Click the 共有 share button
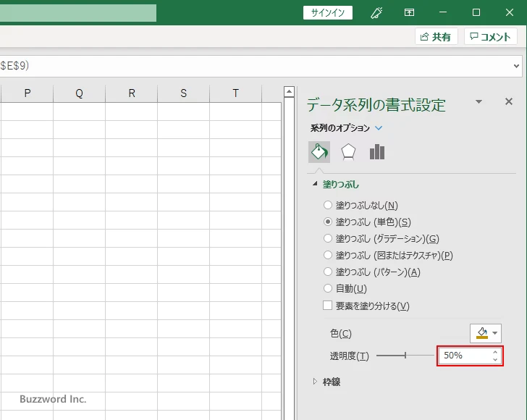 click(x=436, y=36)
